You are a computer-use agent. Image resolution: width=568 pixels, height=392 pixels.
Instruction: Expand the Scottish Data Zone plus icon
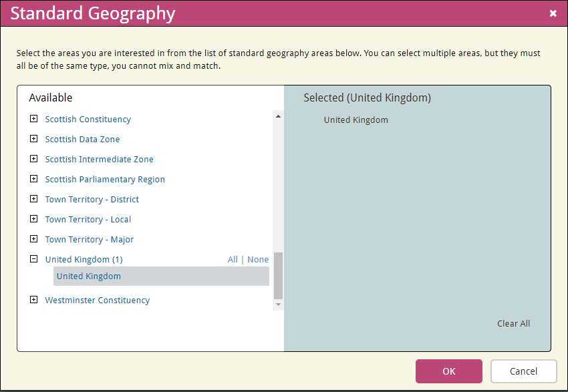[33, 139]
